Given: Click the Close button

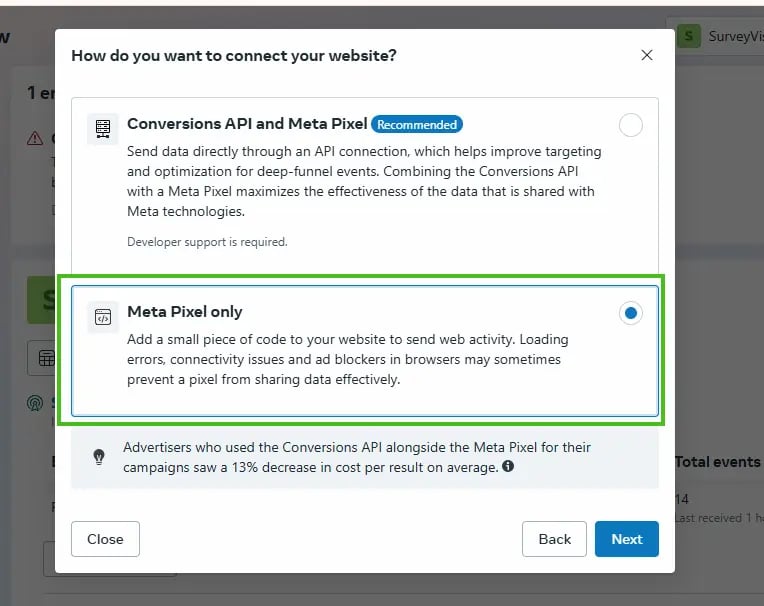Looking at the screenshot, I should pyautogui.click(x=105, y=539).
